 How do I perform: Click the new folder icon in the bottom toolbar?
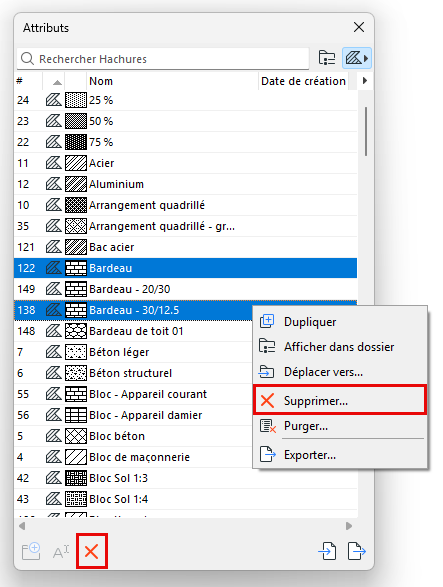pos(31,551)
